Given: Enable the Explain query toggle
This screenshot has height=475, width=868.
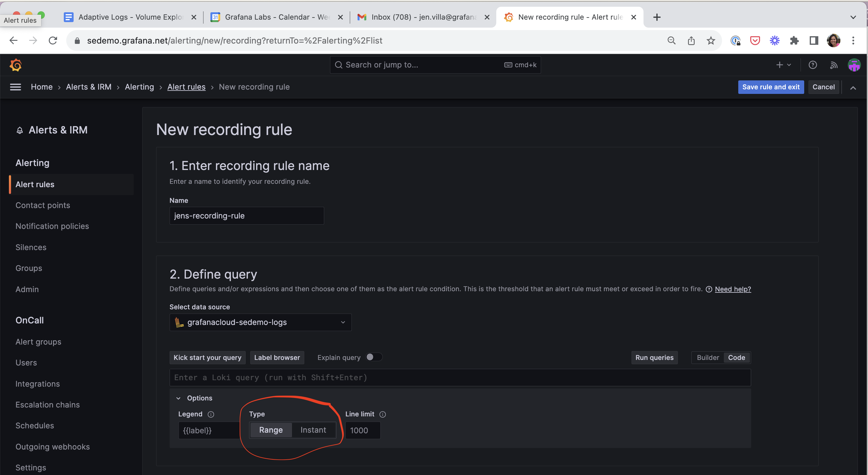Looking at the screenshot, I should (374, 357).
